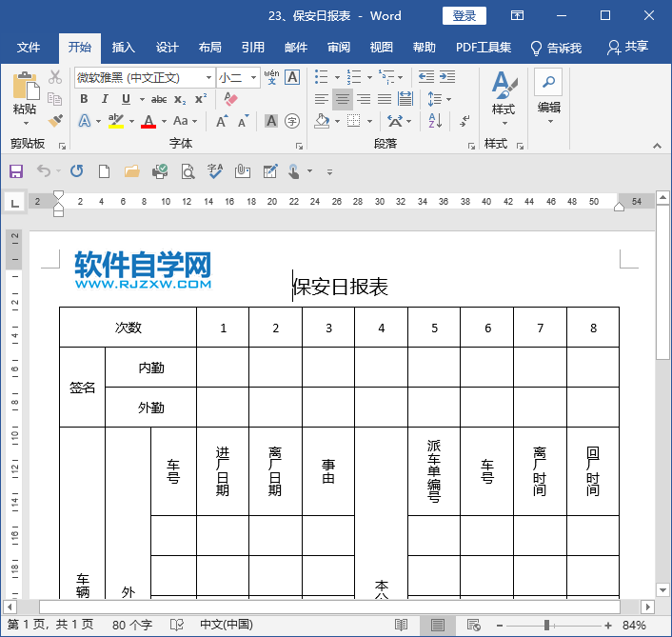Switch to the 插入 ribbon tab
Screen dimensions: 672x637
point(124,48)
